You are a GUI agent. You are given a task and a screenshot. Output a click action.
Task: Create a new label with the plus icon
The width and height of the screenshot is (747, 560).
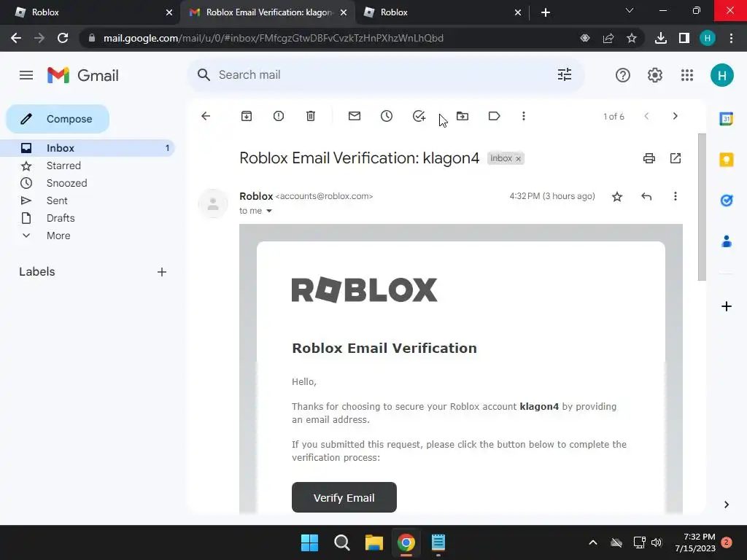point(162,272)
